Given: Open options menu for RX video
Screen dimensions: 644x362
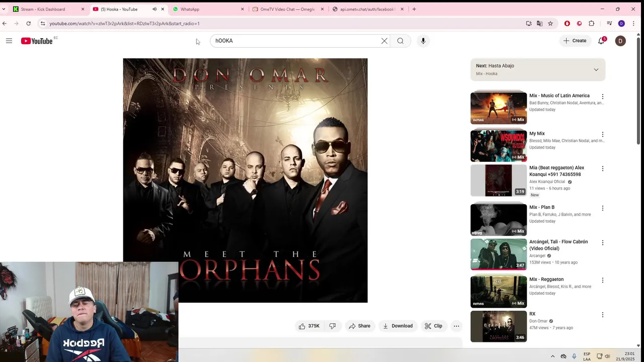Looking at the screenshot, I should coord(602,315).
